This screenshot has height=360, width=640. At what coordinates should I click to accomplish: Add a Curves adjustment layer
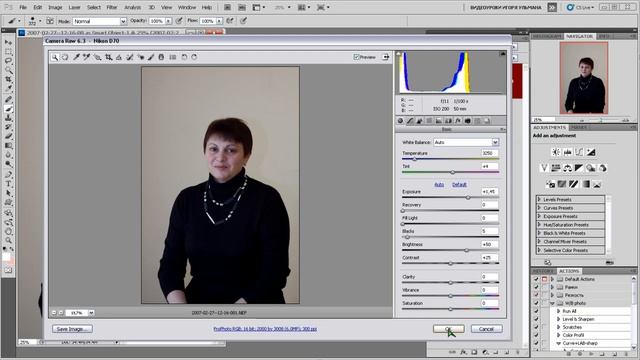tap(579, 152)
